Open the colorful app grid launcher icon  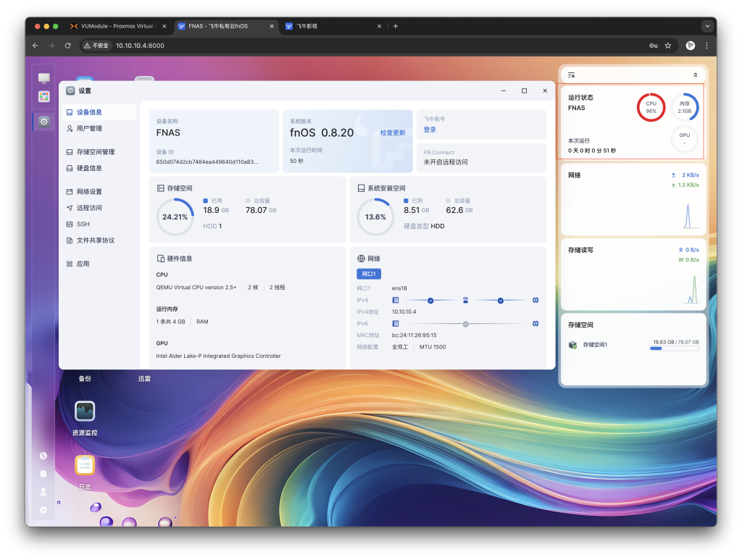pyautogui.click(x=44, y=96)
